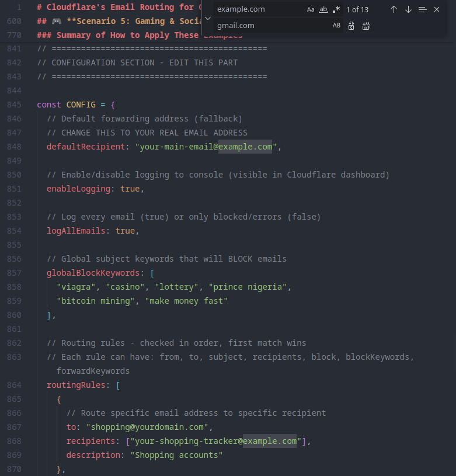456x476 pixels.
Task: Enable Use Regular Expression search option
Action: tap(336, 9)
